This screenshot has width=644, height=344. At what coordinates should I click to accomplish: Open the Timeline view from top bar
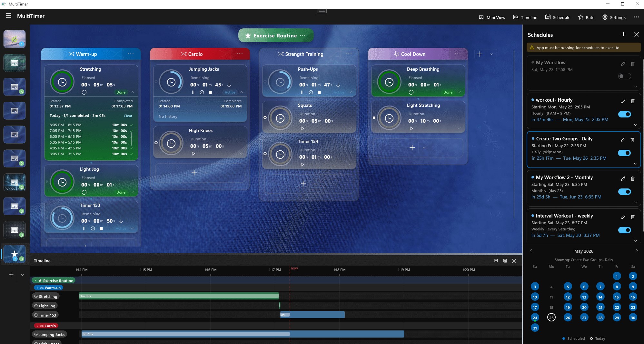coord(525,17)
